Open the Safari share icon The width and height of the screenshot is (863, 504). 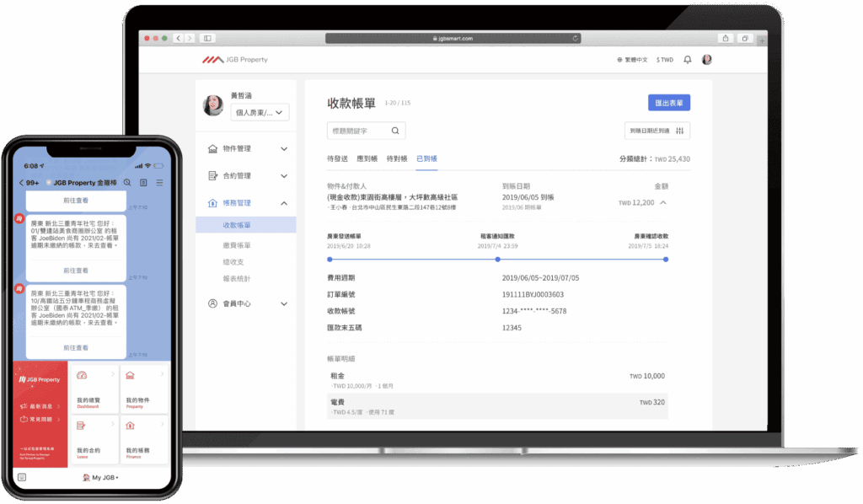click(726, 38)
